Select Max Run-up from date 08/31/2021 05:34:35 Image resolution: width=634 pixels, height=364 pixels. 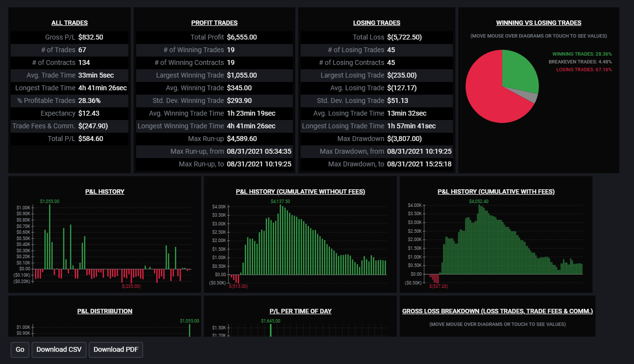click(259, 151)
